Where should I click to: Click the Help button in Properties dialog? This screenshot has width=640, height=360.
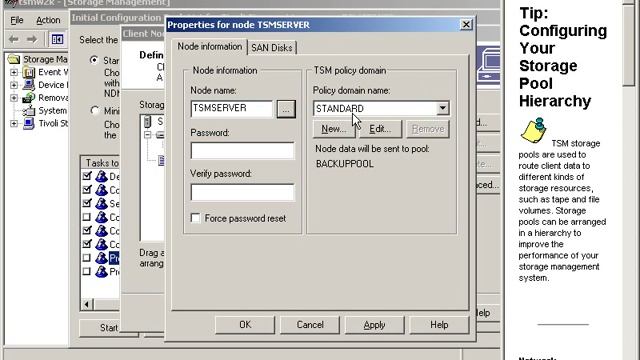(x=439, y=324)
